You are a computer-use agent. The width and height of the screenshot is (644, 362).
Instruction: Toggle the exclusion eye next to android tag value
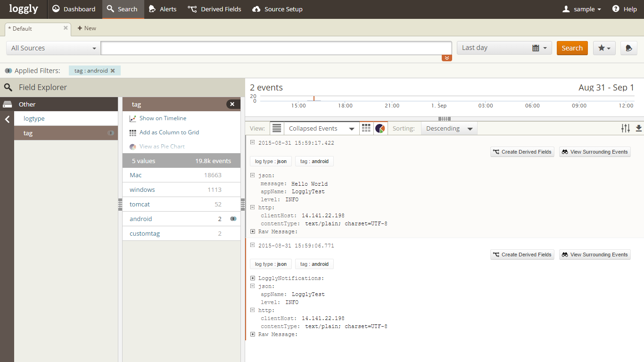point(233,219)
